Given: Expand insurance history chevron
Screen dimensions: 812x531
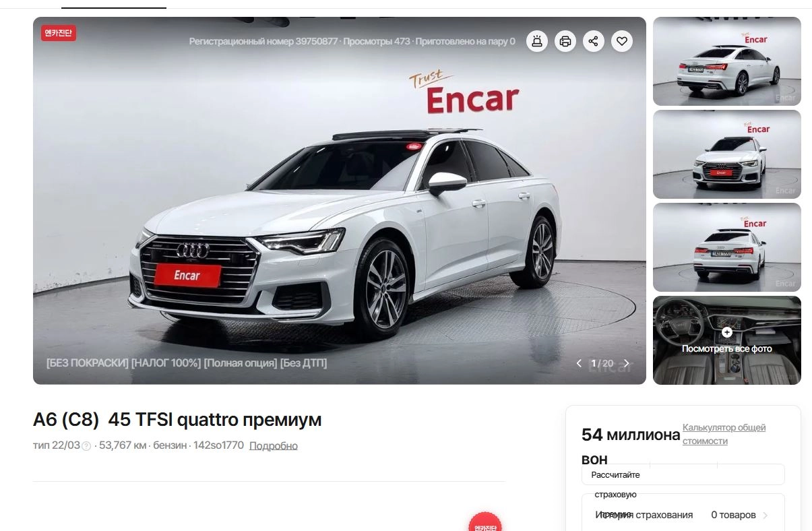Looking at the screenshot, I should pyautogui.click(x=765, y=516).
